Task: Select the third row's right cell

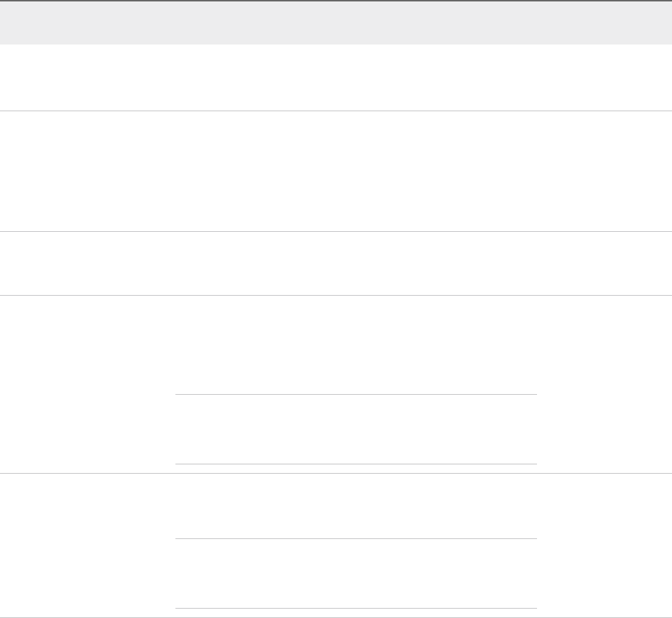Action: [605, 263]
